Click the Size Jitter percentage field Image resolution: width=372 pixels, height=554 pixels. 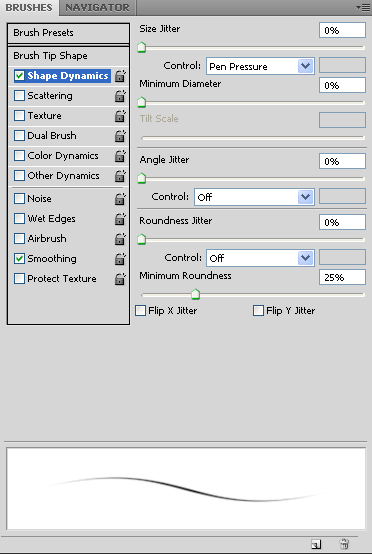point(342,30)
